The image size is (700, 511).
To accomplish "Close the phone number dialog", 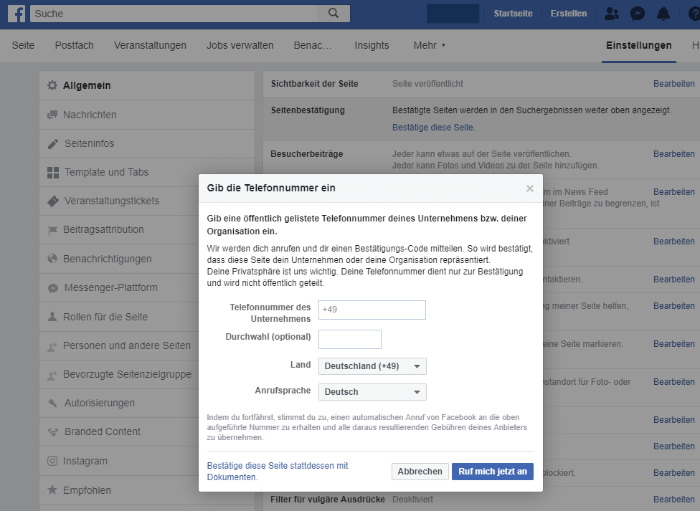I will coord(529,188).
